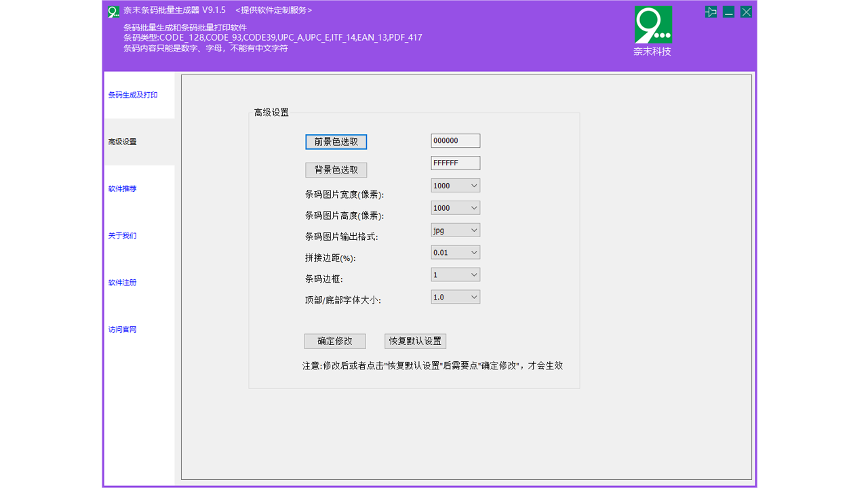Open the <提供软件定制服务> link
The image size is (868, 488).
[273, 10]
